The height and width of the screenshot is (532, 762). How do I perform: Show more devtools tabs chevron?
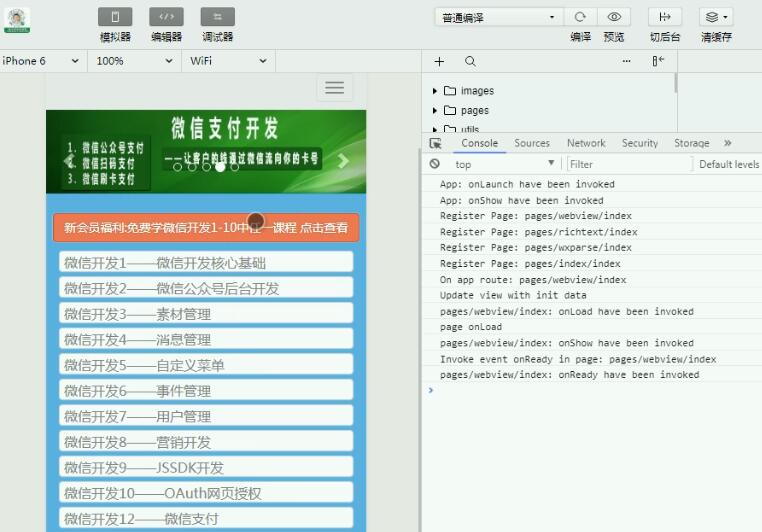(x=727, y=143)
